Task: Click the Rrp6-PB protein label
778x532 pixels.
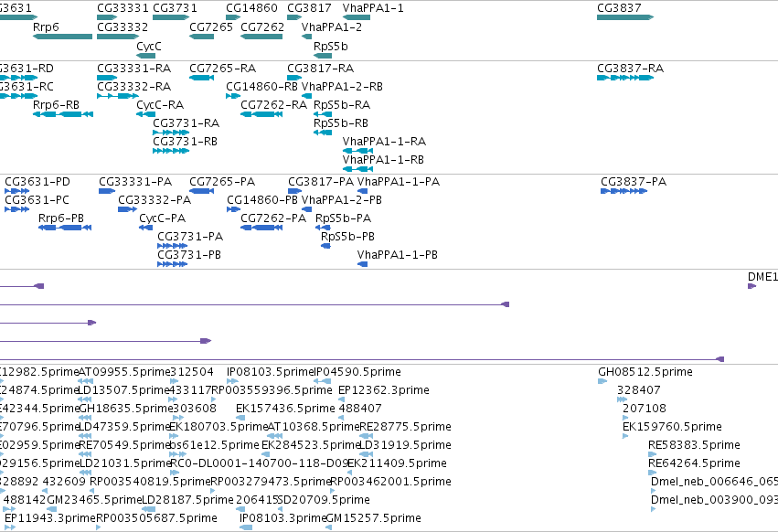Action: pos(61,218)
